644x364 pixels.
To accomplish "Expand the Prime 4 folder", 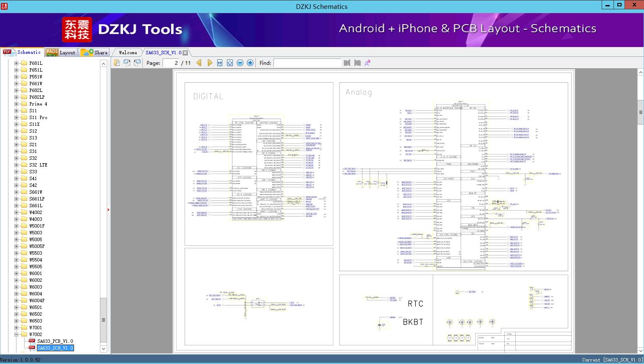I will [16, 104].
